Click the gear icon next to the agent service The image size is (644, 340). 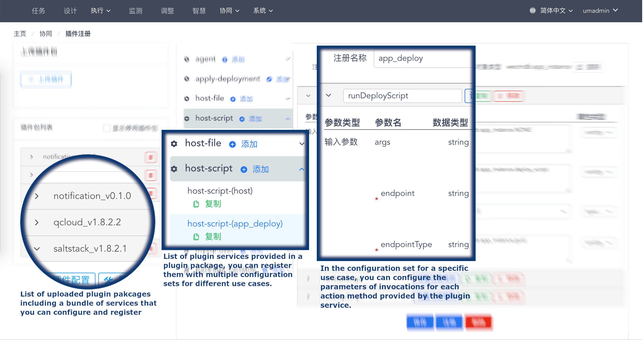[187, 59]
